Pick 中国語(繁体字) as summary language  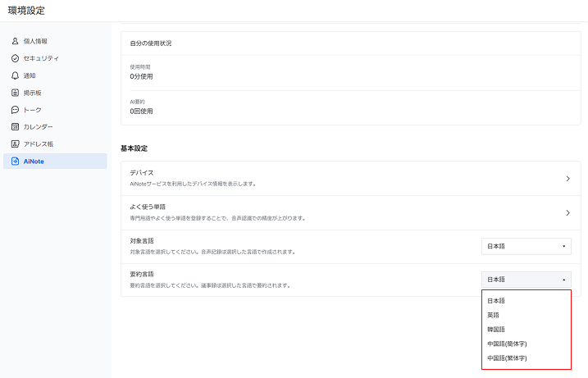tap(507, 358)
